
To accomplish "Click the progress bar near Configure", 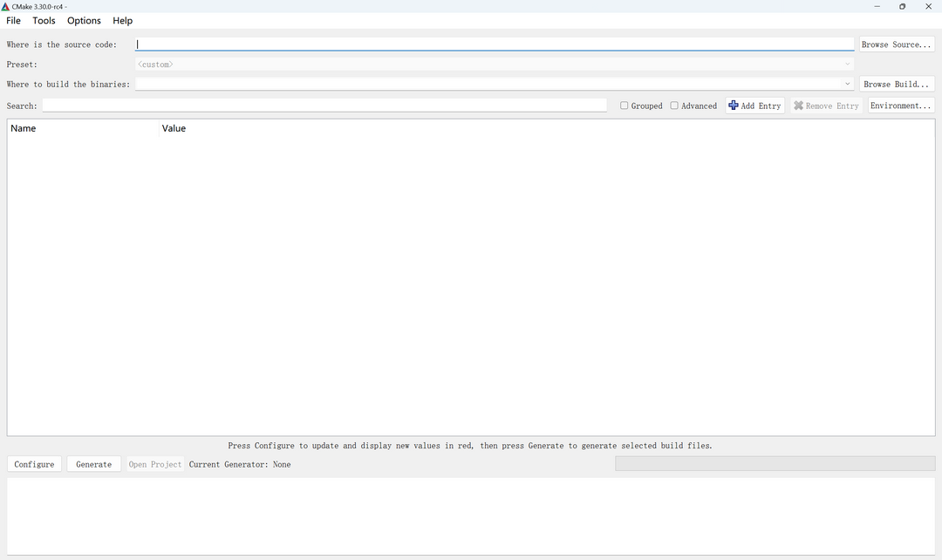I will (775, 463).
